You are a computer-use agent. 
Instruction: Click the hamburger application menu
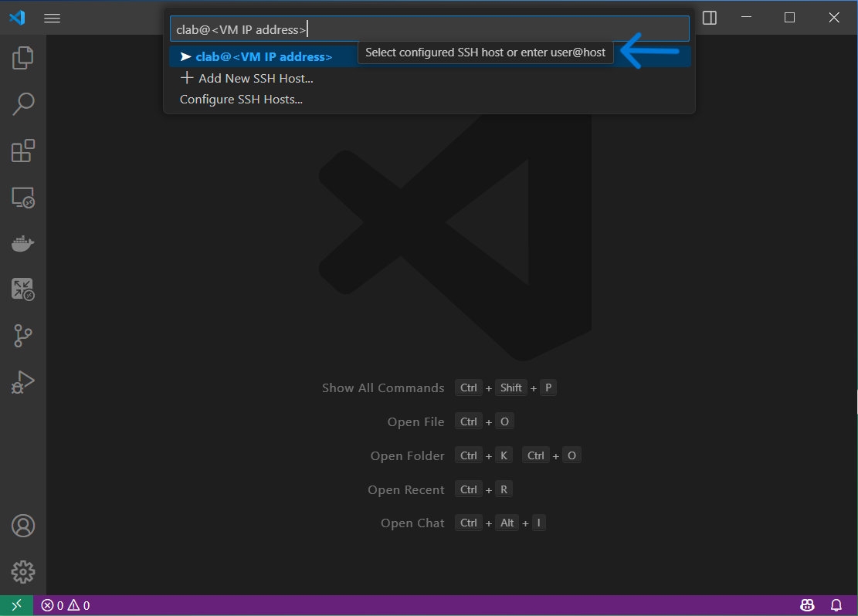coord(52,18)
